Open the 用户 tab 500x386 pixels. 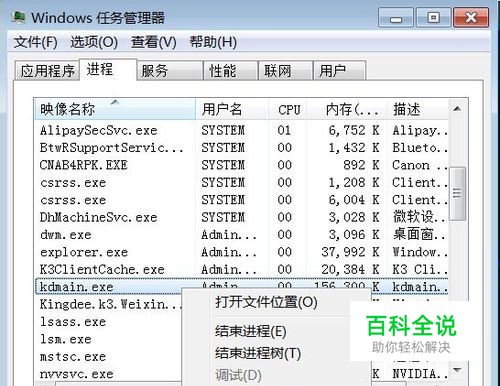click(x=339, y=71)
